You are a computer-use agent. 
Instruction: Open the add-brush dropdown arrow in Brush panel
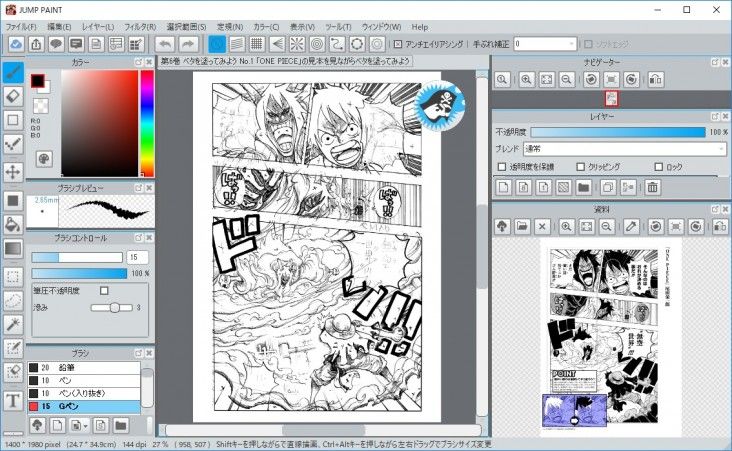pyautogui.click(x=85, y=426)
